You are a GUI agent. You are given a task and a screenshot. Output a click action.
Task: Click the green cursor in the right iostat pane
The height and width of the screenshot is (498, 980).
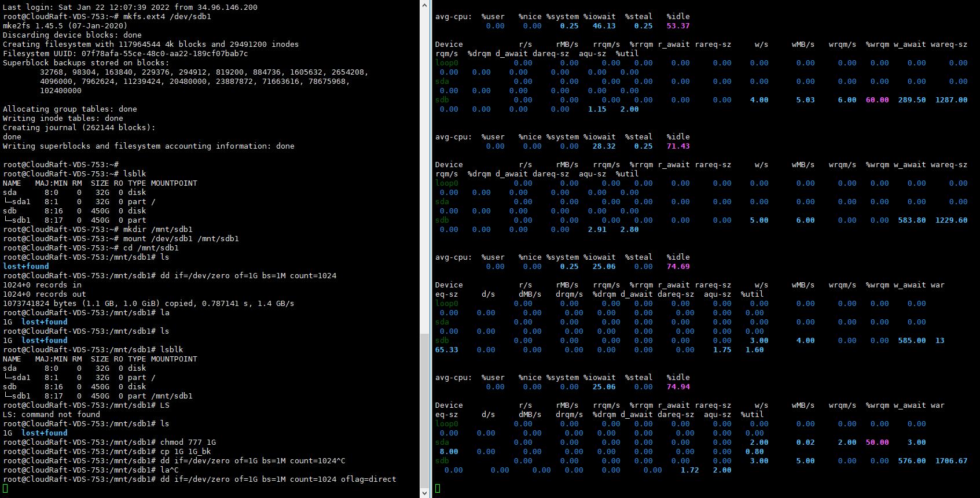click(x=438, y=489)
